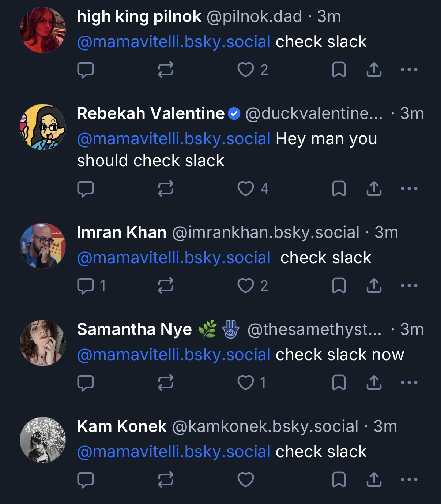The height and width of the screenshot is (504, 441).
Task: View high king pilnok's avatar
Action: pyautogui.click(x=43, y=30)
